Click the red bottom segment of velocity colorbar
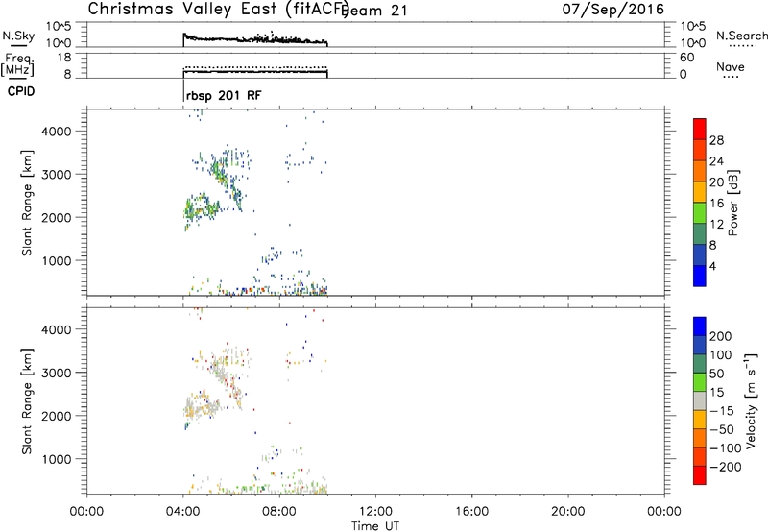768x532 pixels. (700, 475)
